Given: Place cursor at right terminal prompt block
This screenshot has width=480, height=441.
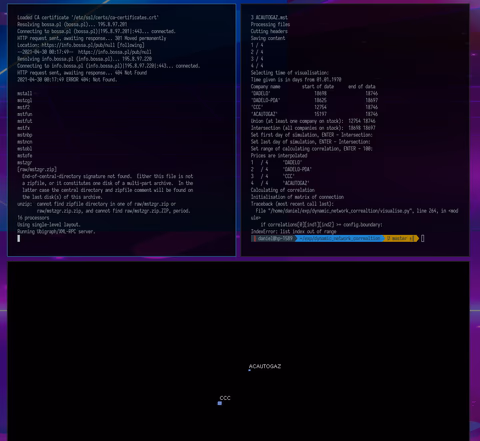Looking at the screenshot, I should (x=423, y=238).
